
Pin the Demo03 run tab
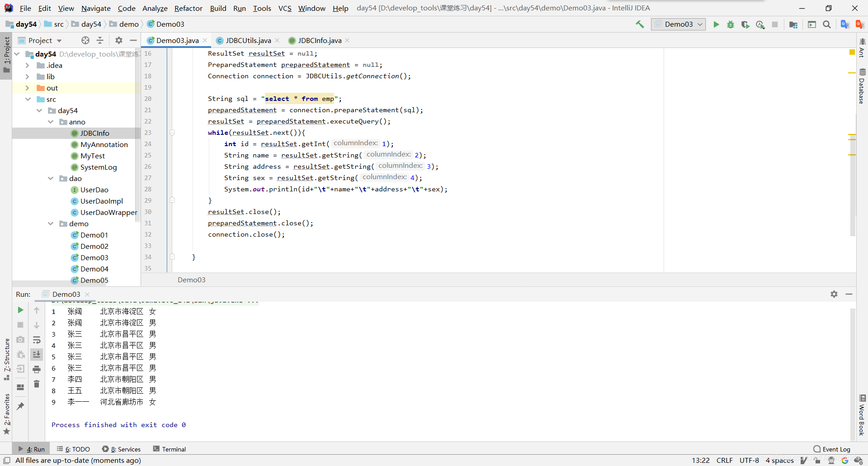pos(20,406)
